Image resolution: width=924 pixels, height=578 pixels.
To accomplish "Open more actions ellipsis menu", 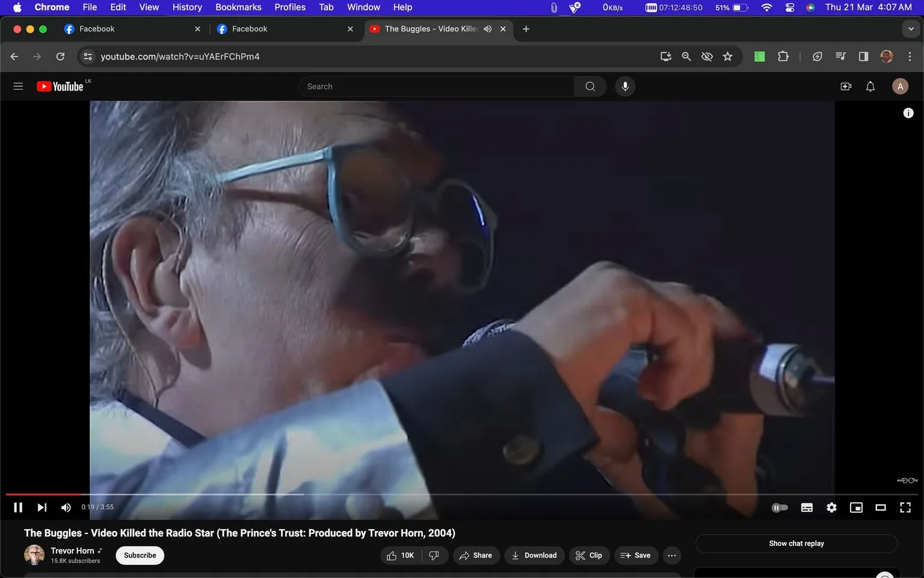I will (672, 555).
